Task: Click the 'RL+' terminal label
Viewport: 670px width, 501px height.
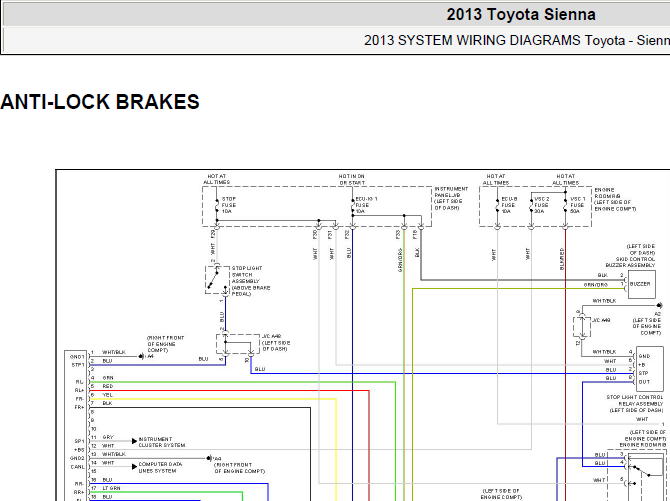Action: coord(79,390)
